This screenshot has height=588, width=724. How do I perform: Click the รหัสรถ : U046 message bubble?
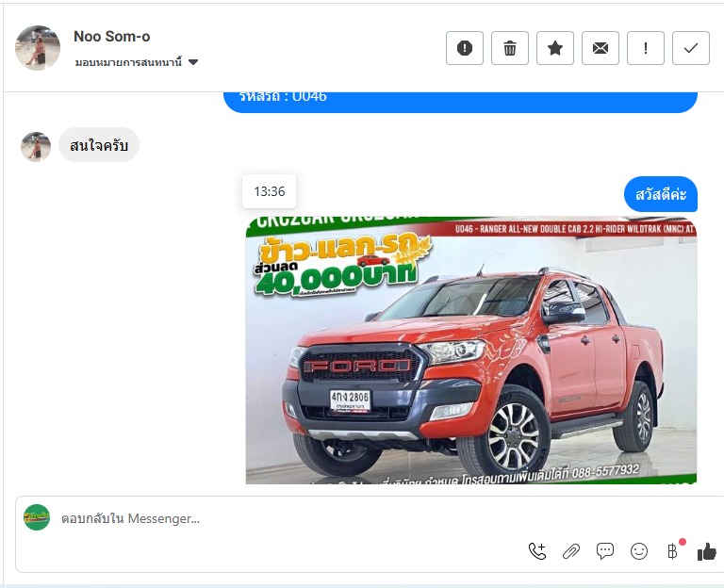[x=460, y=102]
